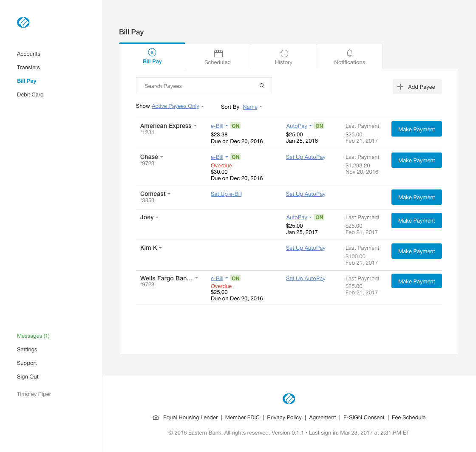476x452 pixels.
Task: Expand the Kim K payee menu
Action: tap(161, 248)
